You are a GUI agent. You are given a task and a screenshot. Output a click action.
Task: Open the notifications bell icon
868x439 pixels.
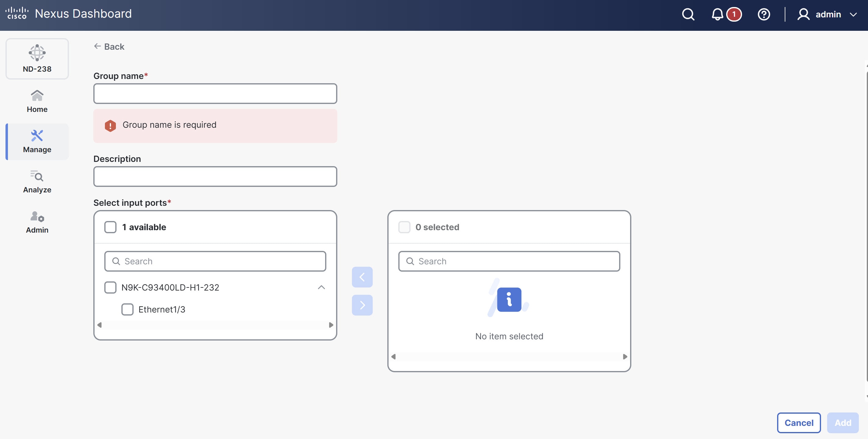tap(717, 15)
